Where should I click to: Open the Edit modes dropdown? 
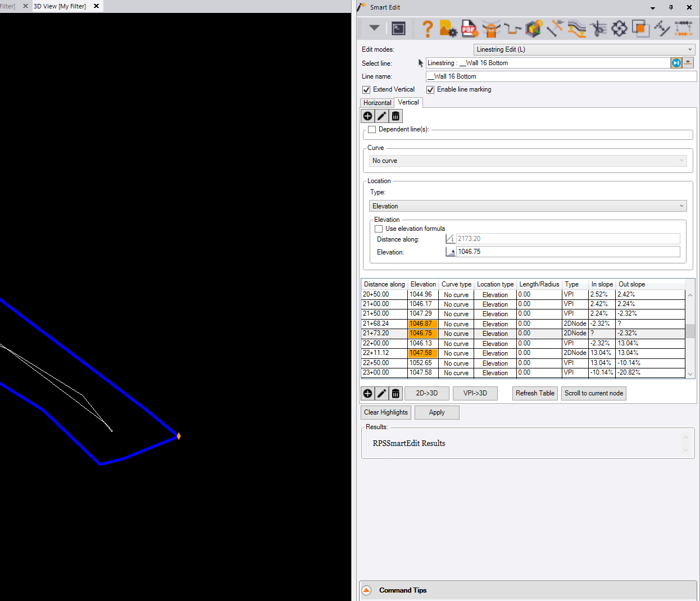coord(584,49)
